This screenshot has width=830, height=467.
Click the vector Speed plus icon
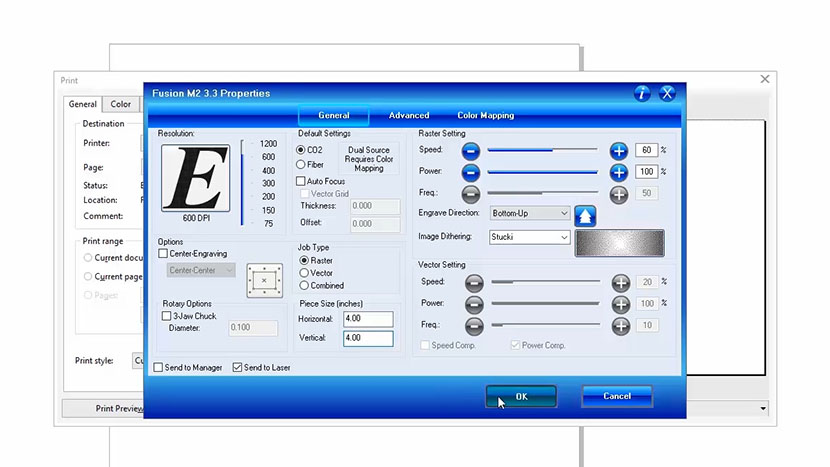[x=620, y=283]
